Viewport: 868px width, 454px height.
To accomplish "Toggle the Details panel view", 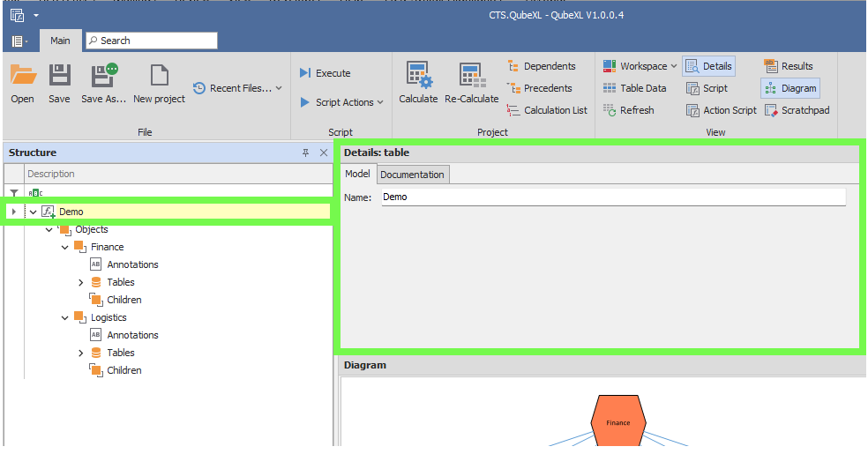I will (708, 66).
